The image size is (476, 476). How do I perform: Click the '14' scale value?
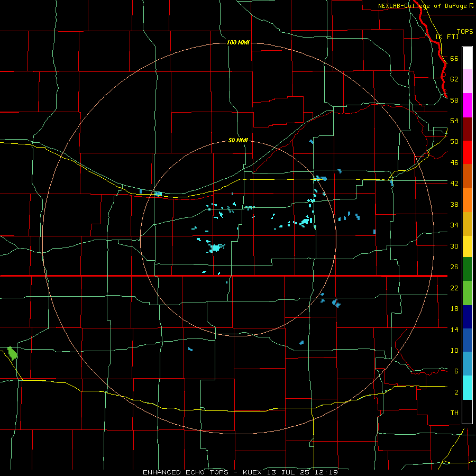click(x=454, y=329)
